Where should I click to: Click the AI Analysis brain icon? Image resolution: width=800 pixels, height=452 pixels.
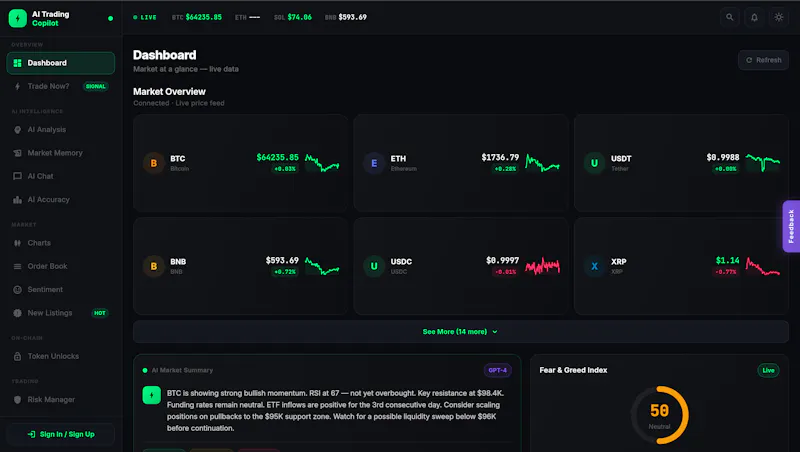click(17, 130)
